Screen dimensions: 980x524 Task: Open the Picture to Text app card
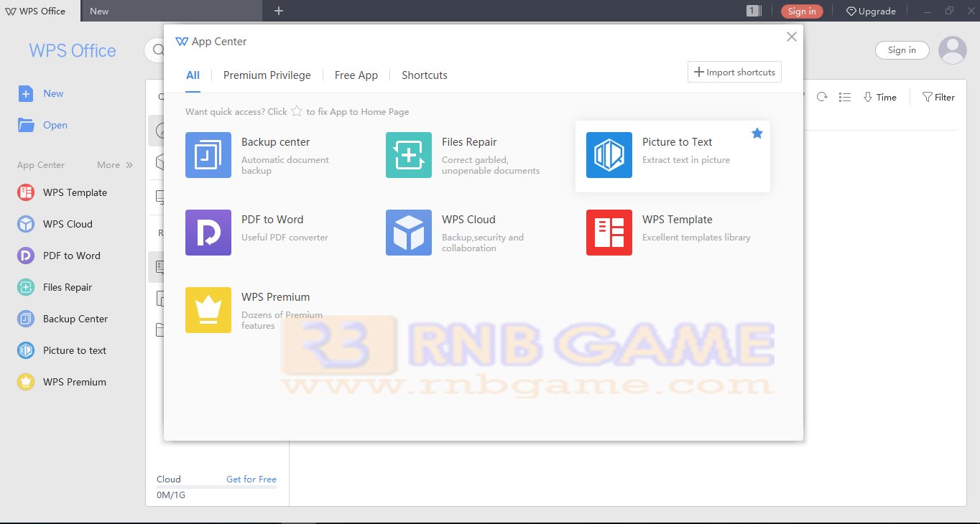click(x=672, y=155)
